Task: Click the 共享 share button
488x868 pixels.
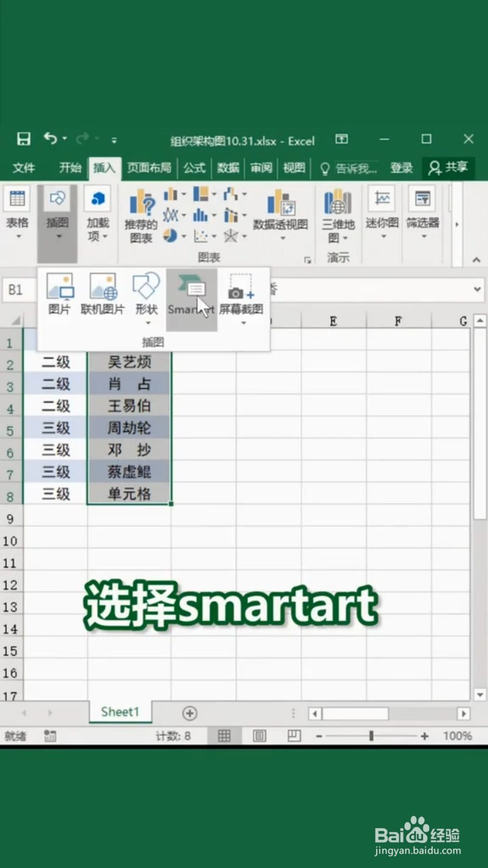Action: coord(449,167)
